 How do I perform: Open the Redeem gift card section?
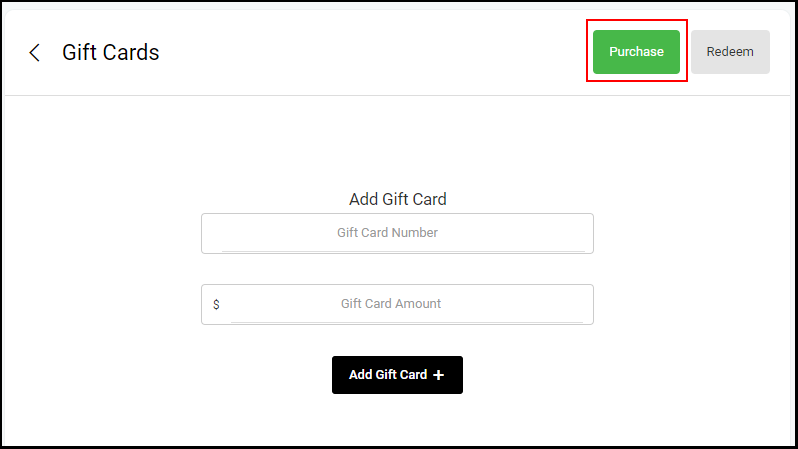(730, 52)
